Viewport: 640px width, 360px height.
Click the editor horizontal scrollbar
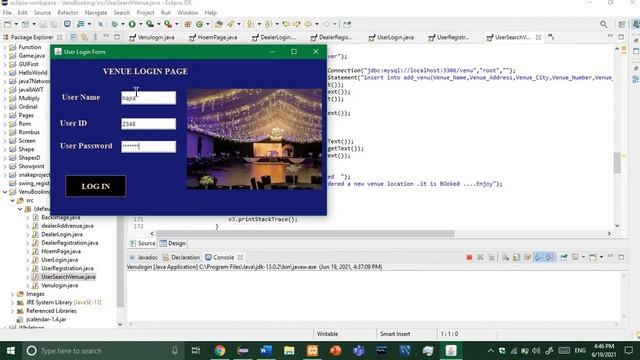305,234
